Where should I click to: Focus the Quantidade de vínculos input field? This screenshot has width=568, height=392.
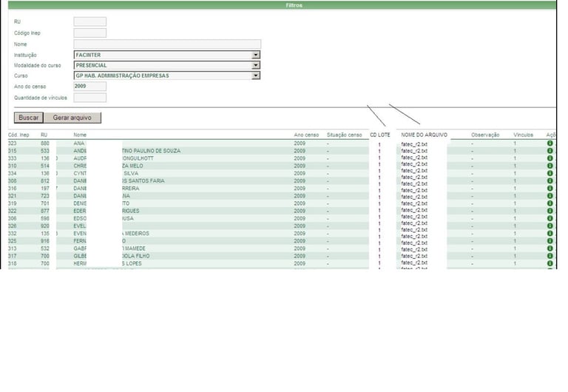tap(89, 98)
